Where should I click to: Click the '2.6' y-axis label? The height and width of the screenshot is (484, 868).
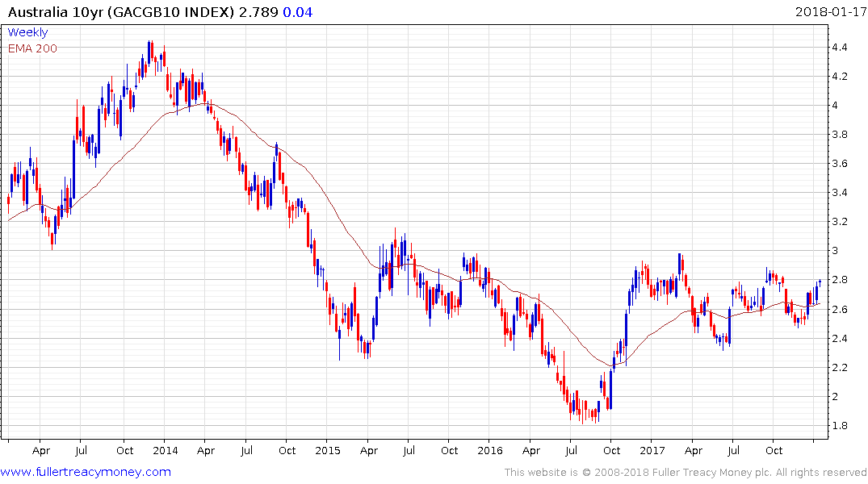click(839, 309)
